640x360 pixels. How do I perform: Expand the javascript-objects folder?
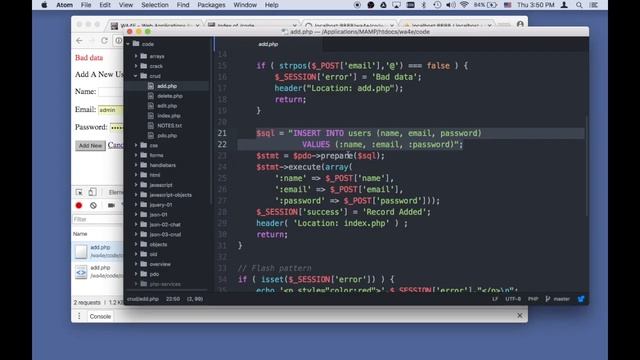coord(136,195)
